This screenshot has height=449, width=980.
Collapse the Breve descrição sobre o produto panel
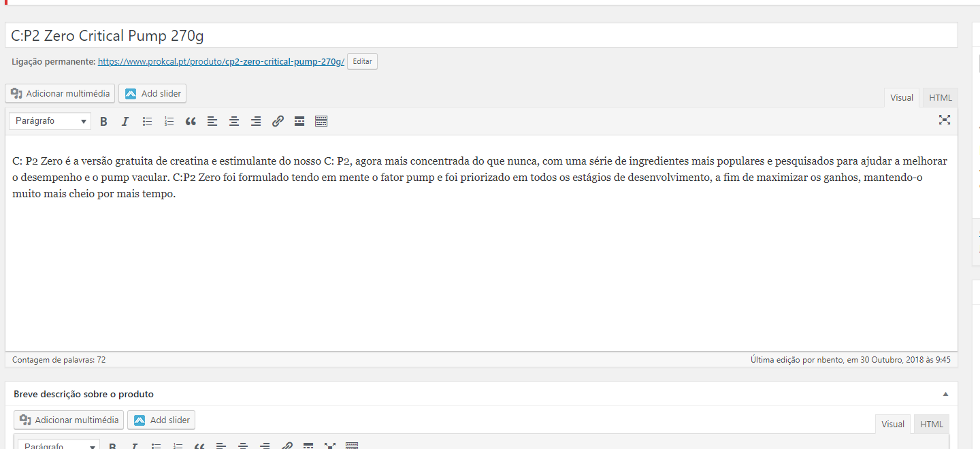pos(945,394)
